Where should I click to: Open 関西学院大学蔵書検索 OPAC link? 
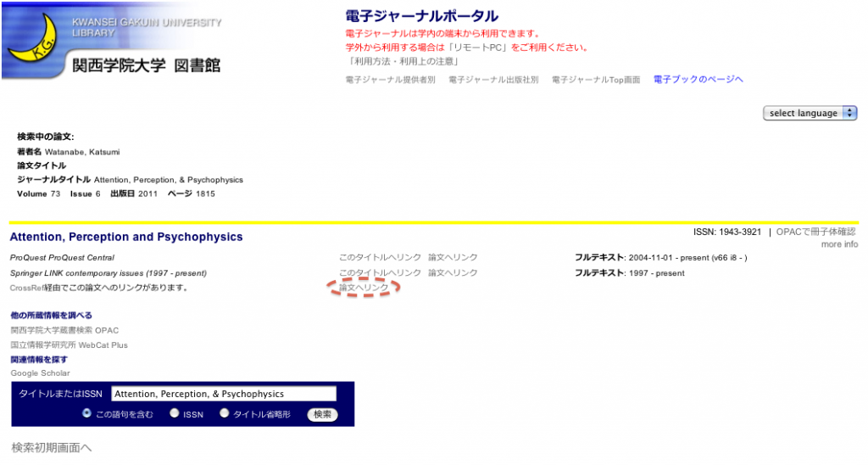point(64,330)
